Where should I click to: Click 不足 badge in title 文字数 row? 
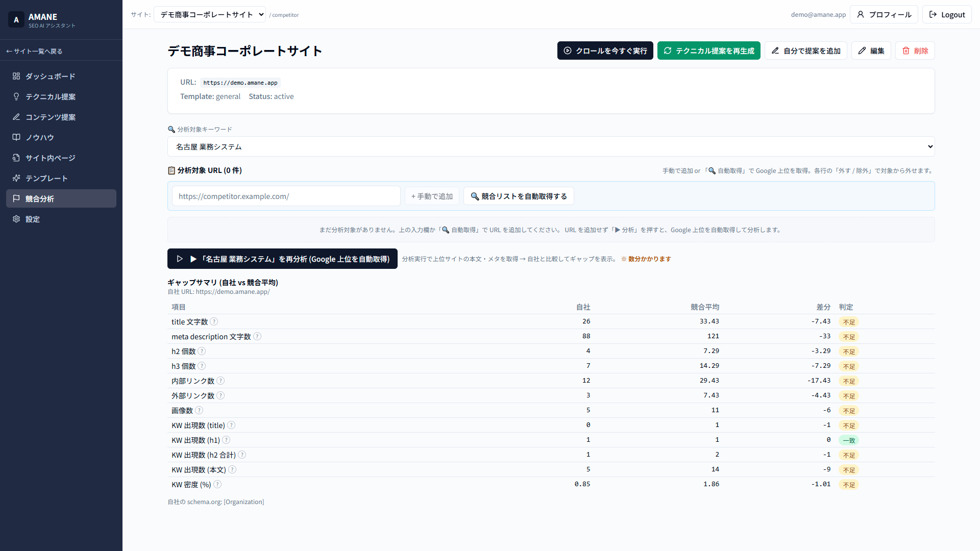(x=849, y=322)
